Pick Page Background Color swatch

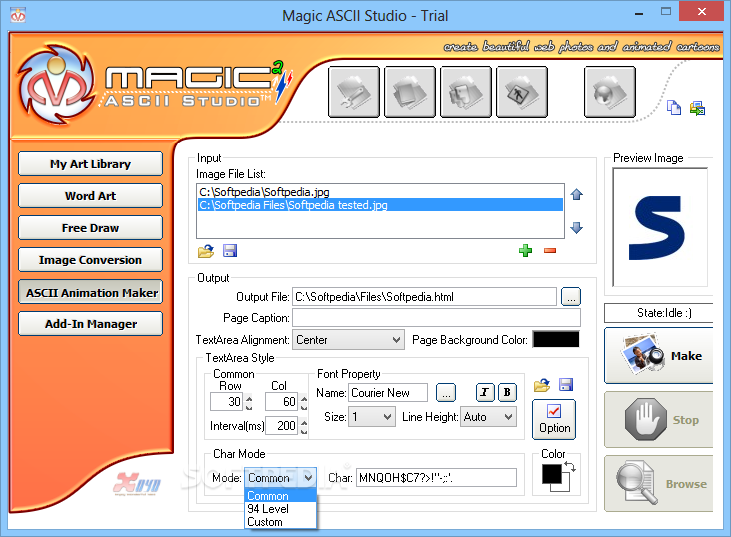click(556, 339)
